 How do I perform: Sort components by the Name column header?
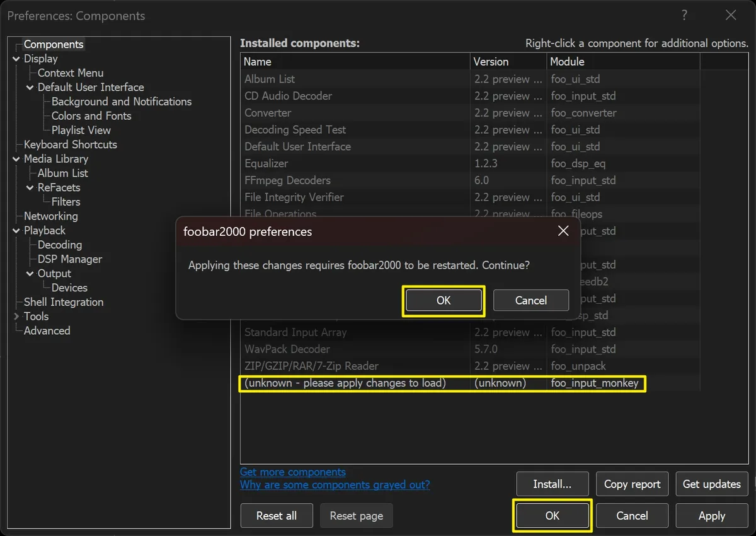click(355, 62)
